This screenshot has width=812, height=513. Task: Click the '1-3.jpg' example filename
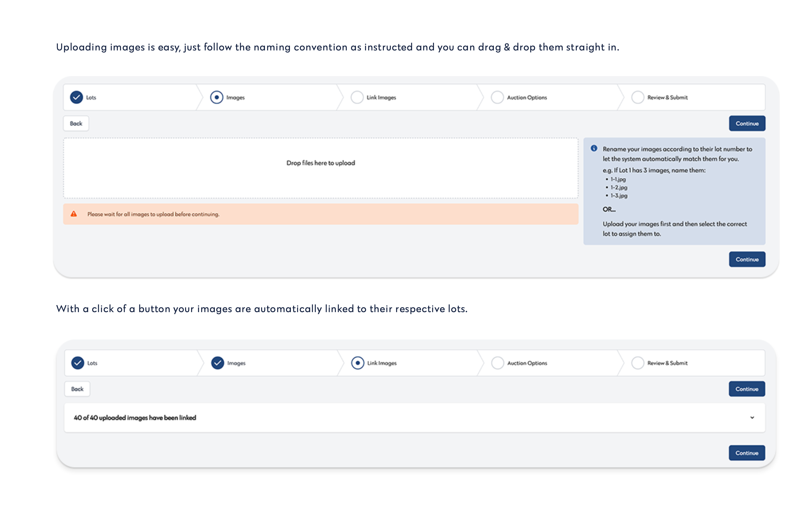[x=619, y=196]
